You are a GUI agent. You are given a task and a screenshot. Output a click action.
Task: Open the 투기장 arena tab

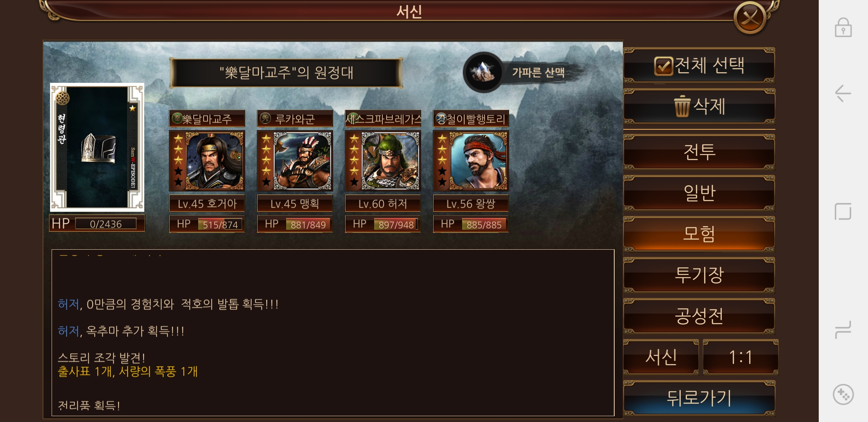(699, 275)
